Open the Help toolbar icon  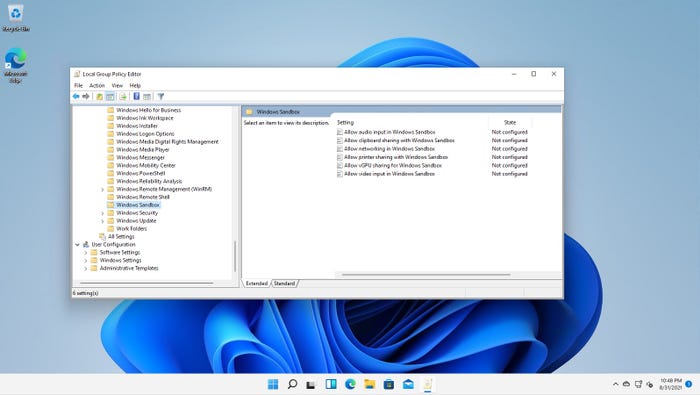tap(137, 96)
